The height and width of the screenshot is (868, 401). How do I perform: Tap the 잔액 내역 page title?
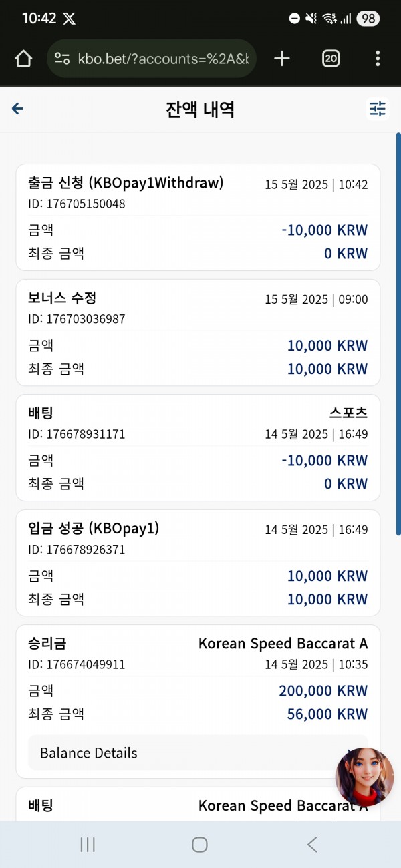point(200,109)
